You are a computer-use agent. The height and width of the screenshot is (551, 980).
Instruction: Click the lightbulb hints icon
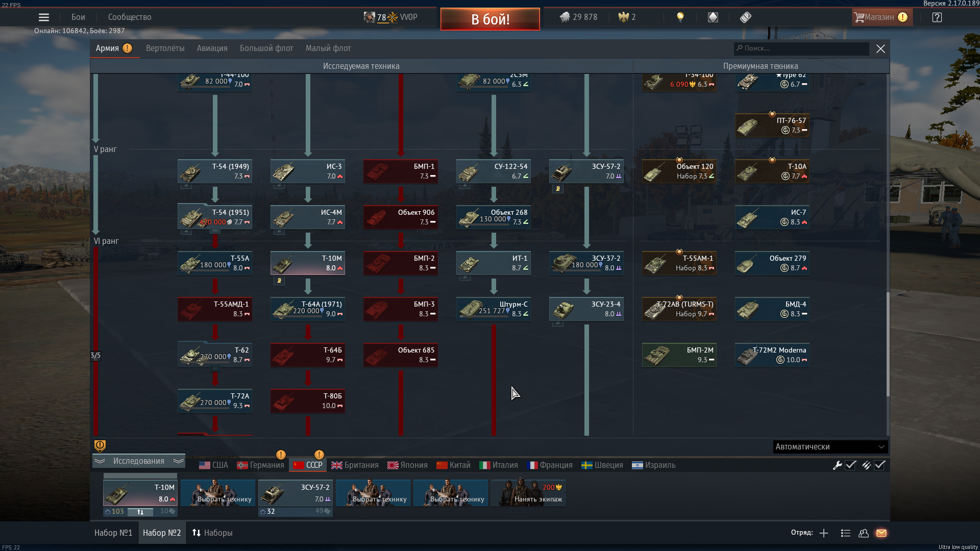pos(680,17)
